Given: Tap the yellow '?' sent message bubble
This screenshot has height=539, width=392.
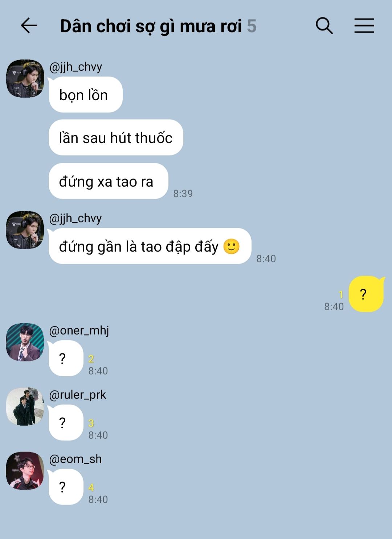Looking at the screenshot, I should coord(366,294).
